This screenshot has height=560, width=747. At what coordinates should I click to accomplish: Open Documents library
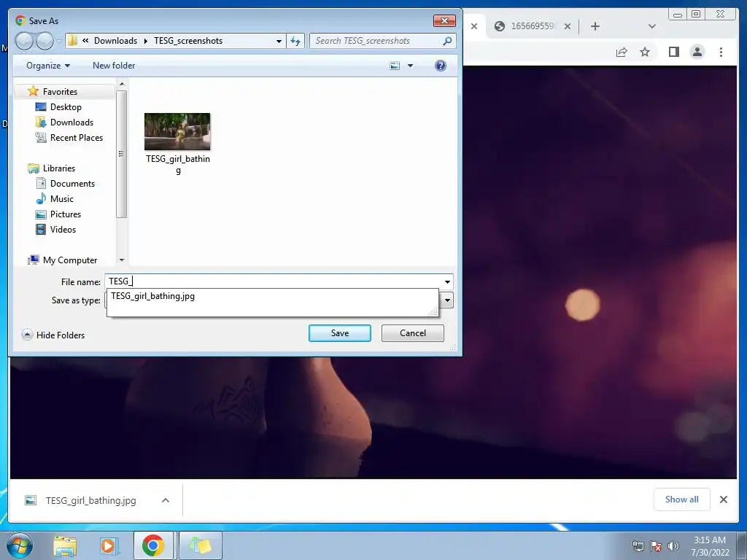coord(72,183)
